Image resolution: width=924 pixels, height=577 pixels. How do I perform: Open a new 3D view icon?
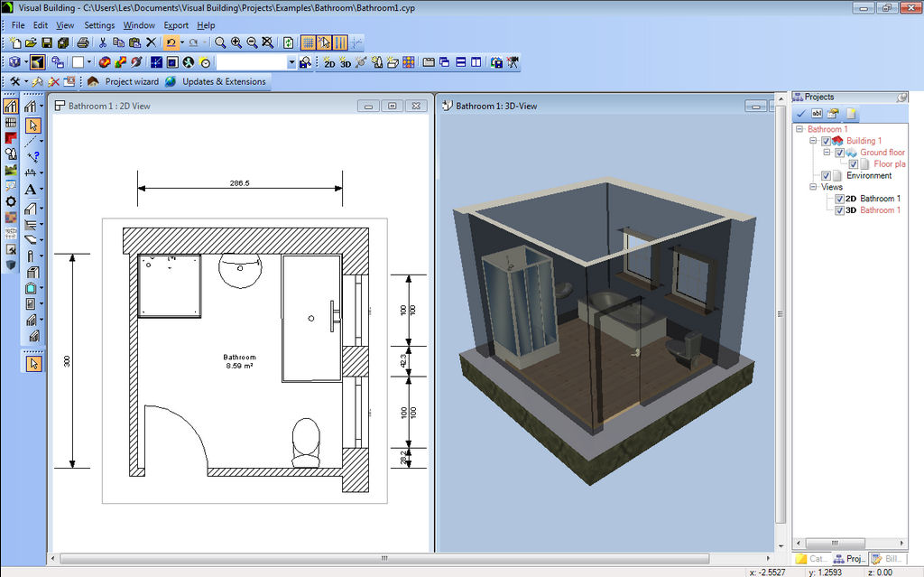pyautogui.click(x=345, y=62)
